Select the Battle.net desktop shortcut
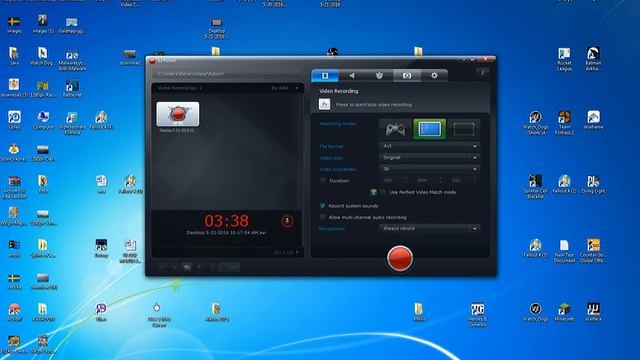This screenshot has width=640, height=360. point(72,89)
